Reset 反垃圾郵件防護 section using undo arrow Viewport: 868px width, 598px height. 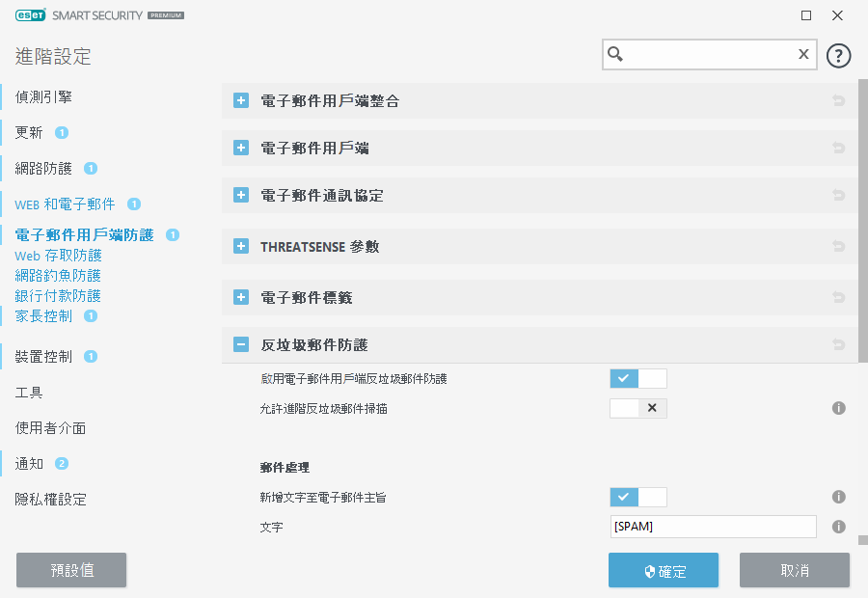point(838,344)
